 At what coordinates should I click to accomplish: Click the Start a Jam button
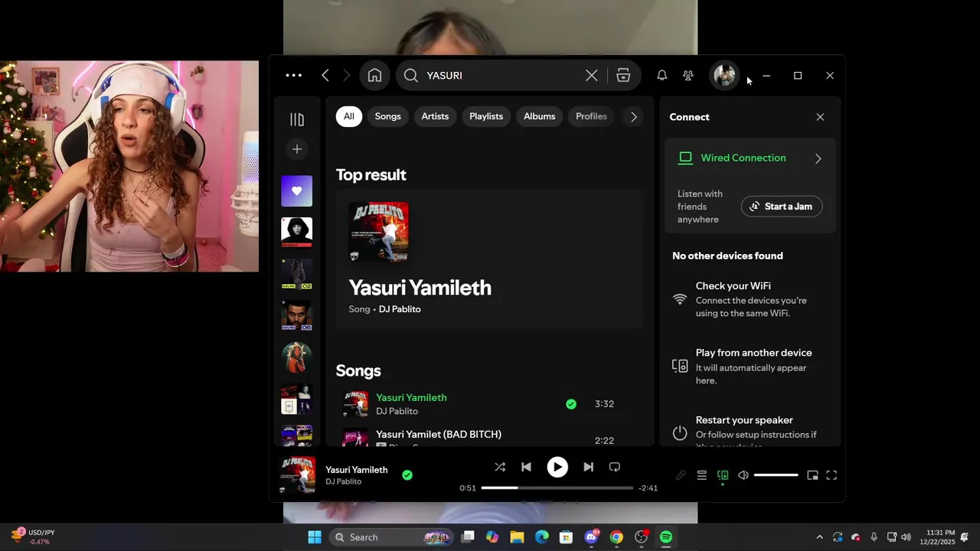point(782,207)
